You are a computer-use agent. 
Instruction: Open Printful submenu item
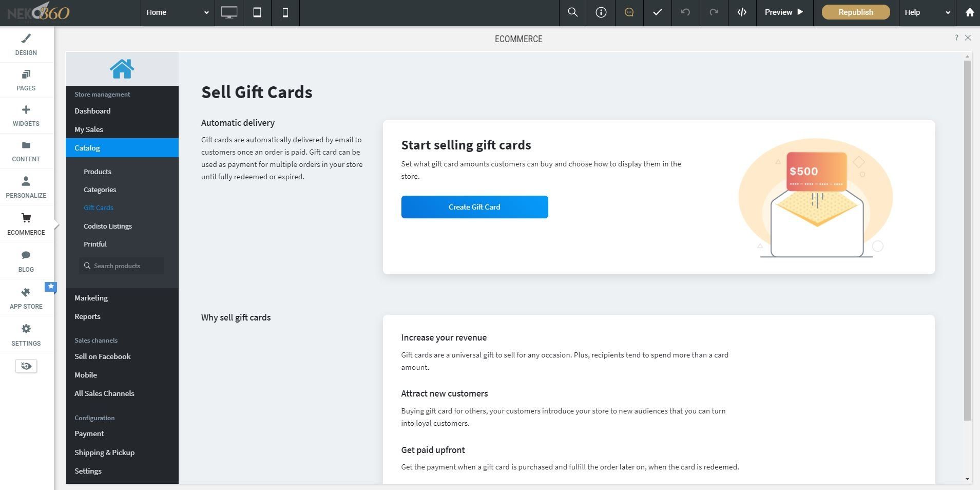pyautogui.click(x=95, y=244)
